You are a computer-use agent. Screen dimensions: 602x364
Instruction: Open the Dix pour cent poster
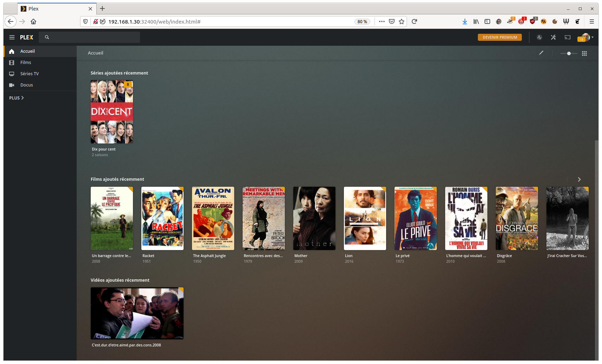pyautogui.click(x=112, y=112)
